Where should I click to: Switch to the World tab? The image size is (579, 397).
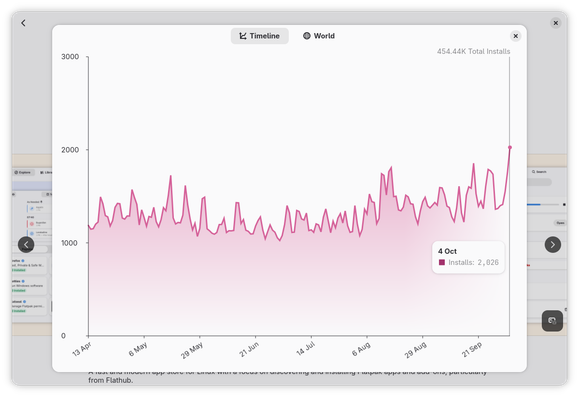319,36
